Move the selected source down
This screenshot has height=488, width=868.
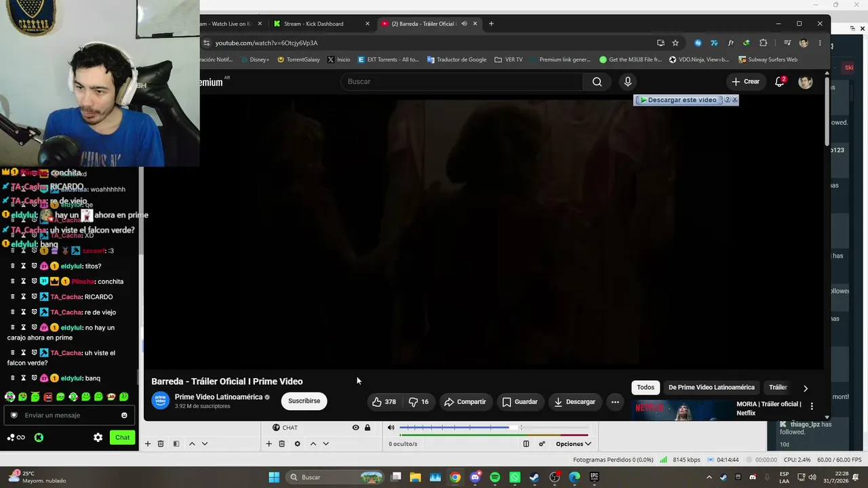(325, 444)
